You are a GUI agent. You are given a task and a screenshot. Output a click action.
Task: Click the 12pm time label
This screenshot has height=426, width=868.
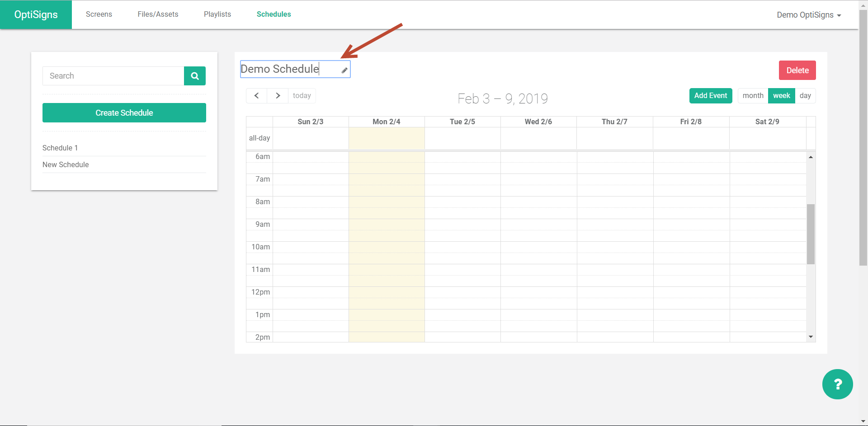[x=261, y=292]
